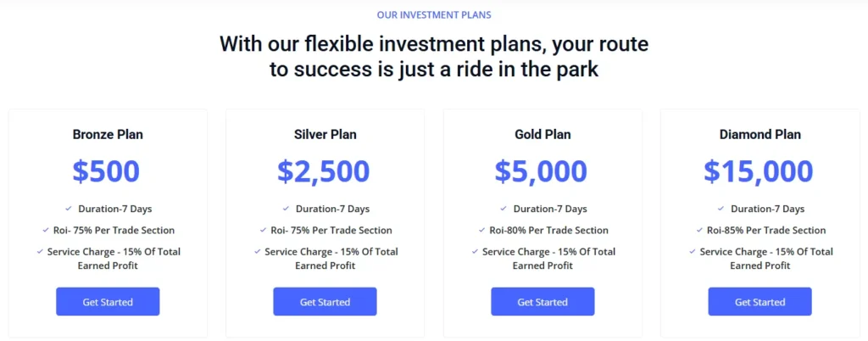The width and height of the screenshot is (868, 341).
Task: Click the checkmark beside Gold Service Charge
Action: [x=475, y=251]
